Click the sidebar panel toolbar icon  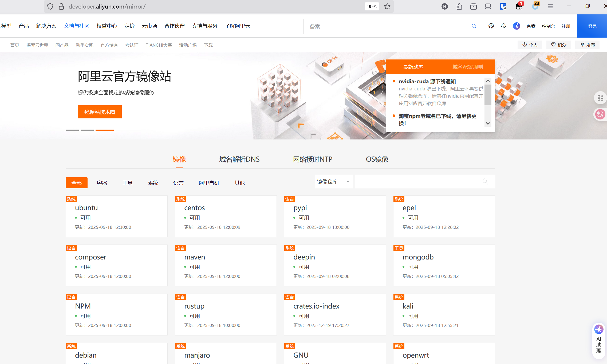pos(488,6)
